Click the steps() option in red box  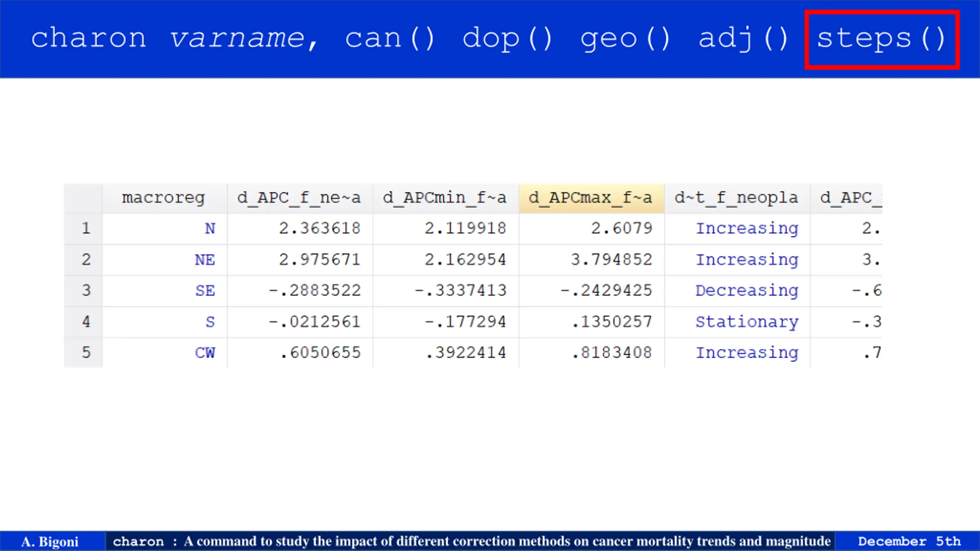pyautogui.click(x=882, y=39)
